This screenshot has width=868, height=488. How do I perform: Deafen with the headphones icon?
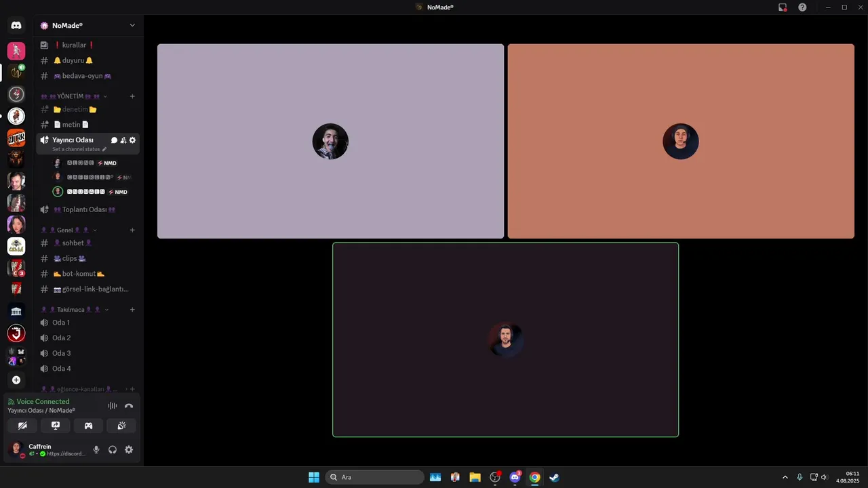(x=113, y=449)
